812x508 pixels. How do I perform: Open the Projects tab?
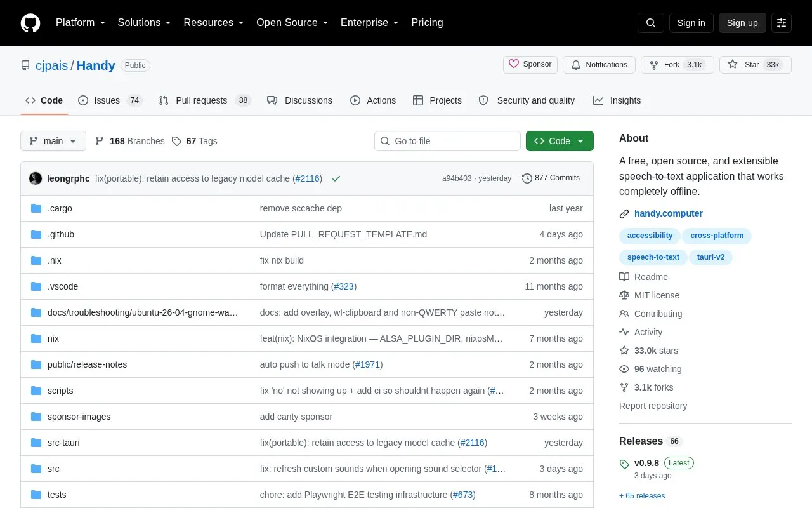click(437, 100)
